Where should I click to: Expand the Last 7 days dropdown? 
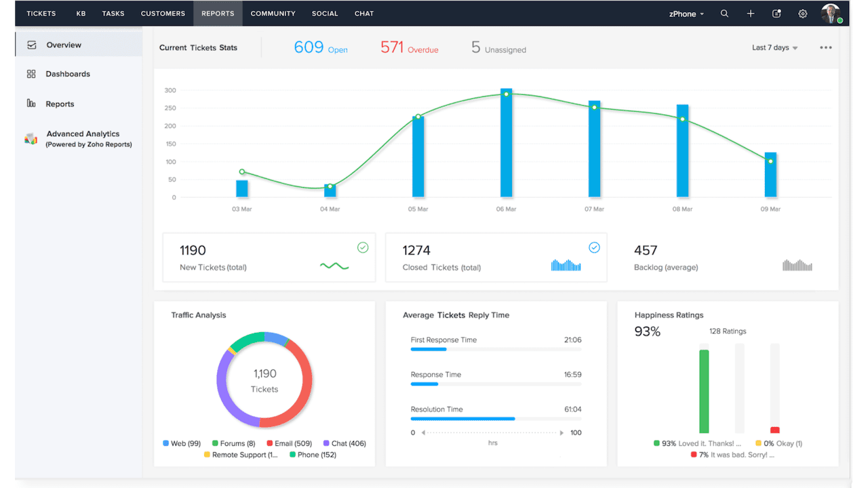point(774,48)
